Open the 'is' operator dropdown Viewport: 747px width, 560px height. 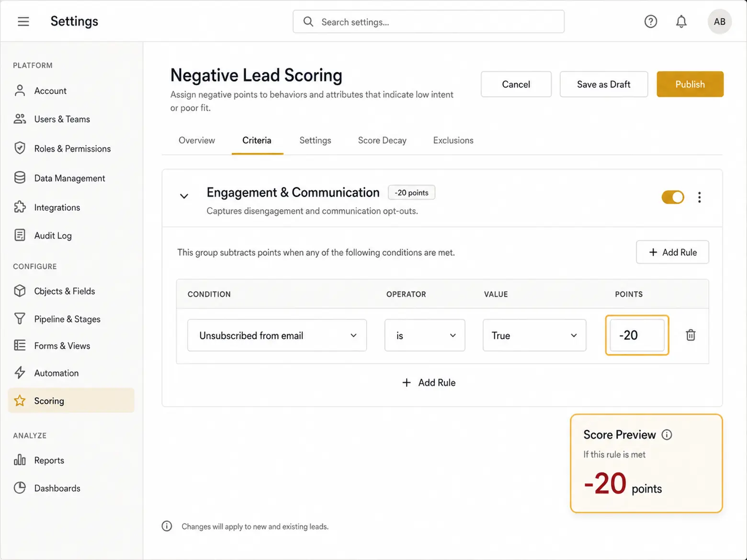pos(425,335)
